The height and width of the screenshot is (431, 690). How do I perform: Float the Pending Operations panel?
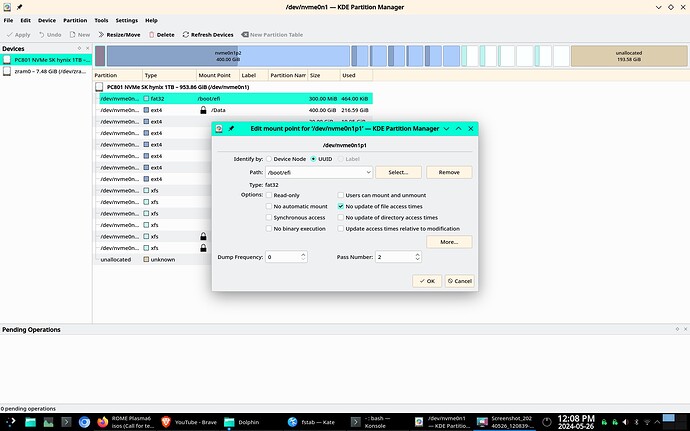point(677,329)
